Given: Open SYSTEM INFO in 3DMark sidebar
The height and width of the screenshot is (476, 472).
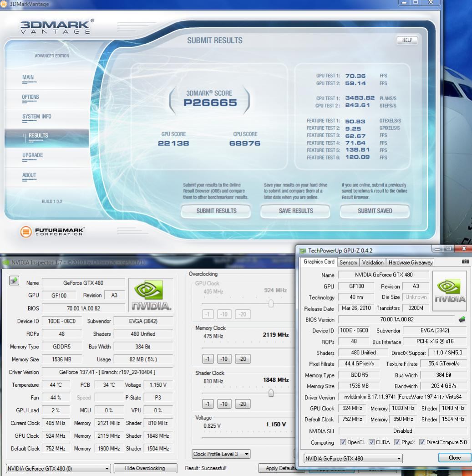Looking at the screenshot, I should (37, 116).
